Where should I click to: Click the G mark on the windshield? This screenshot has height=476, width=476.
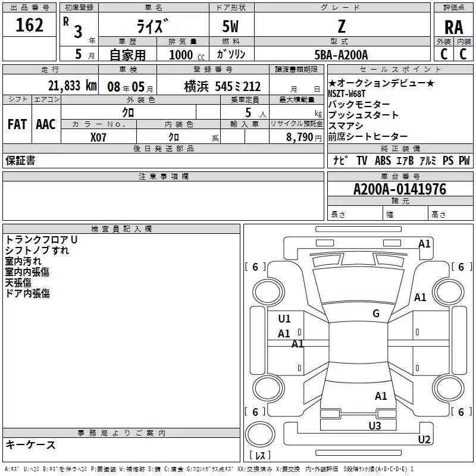(x=375, y=314)
